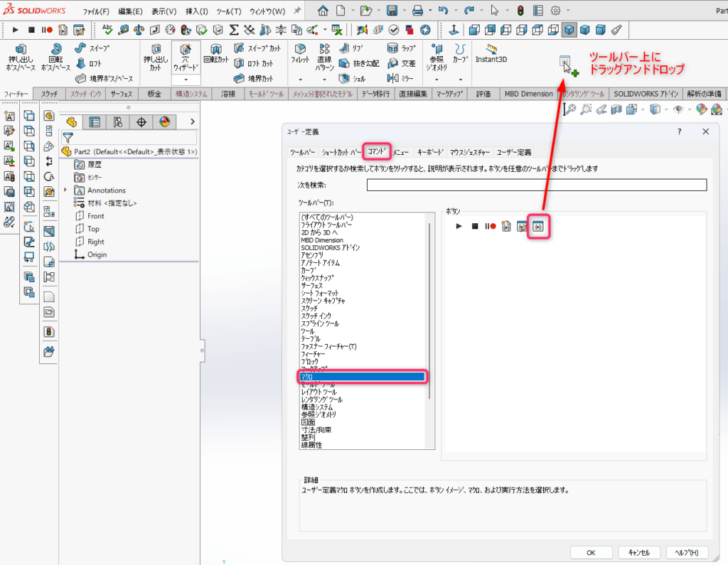Open the Hole Wizard (穴ウィザード) dropdown arrow
This screenshot has height=565, width=728.
click(186, 80)
